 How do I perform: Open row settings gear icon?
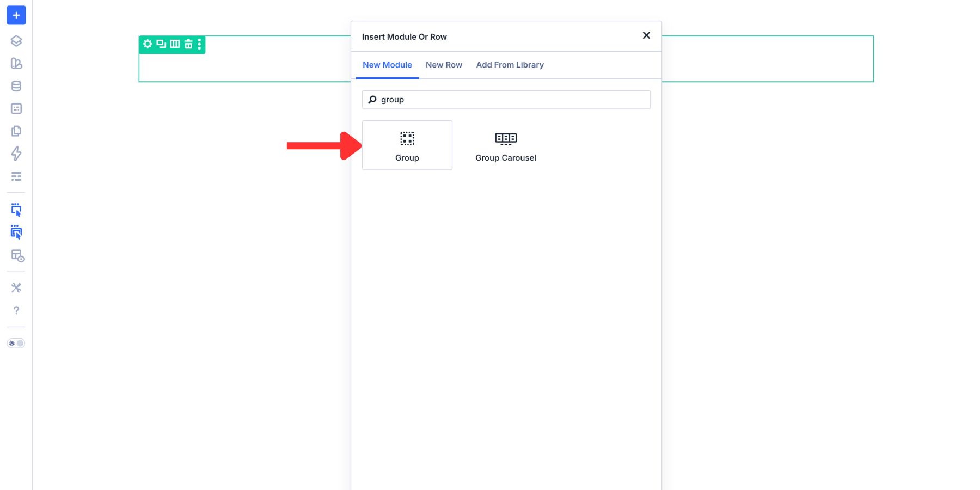(x=148, y=44)
